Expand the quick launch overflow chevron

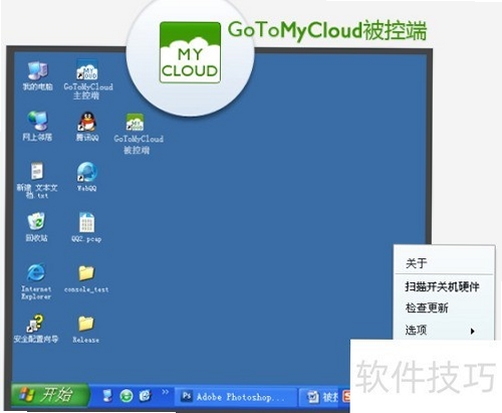click(165, 392)
